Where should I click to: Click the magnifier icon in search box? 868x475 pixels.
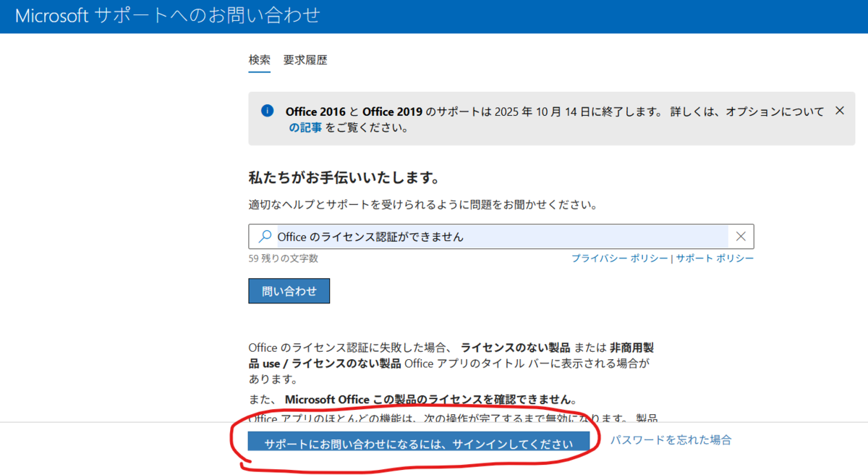tap(265, 236)
